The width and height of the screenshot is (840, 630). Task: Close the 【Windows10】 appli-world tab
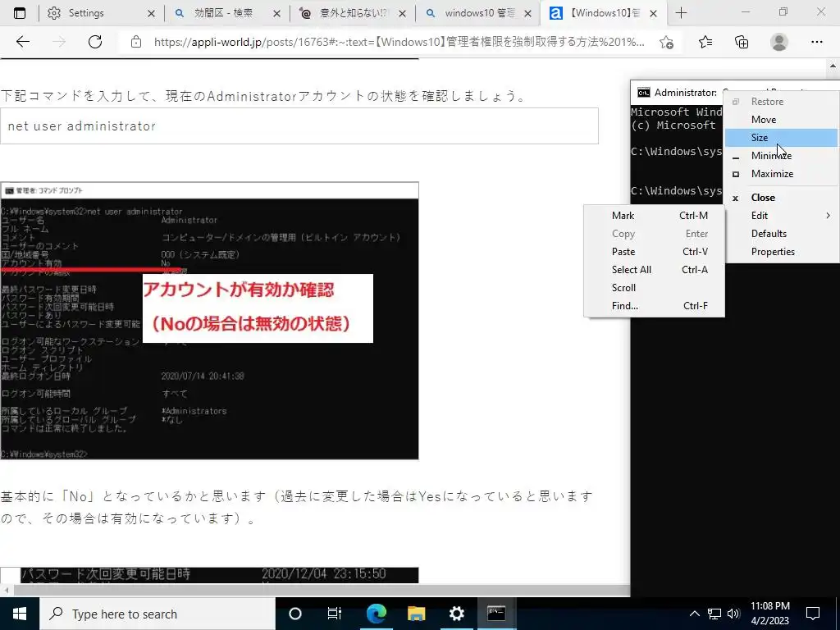(653, 13)
